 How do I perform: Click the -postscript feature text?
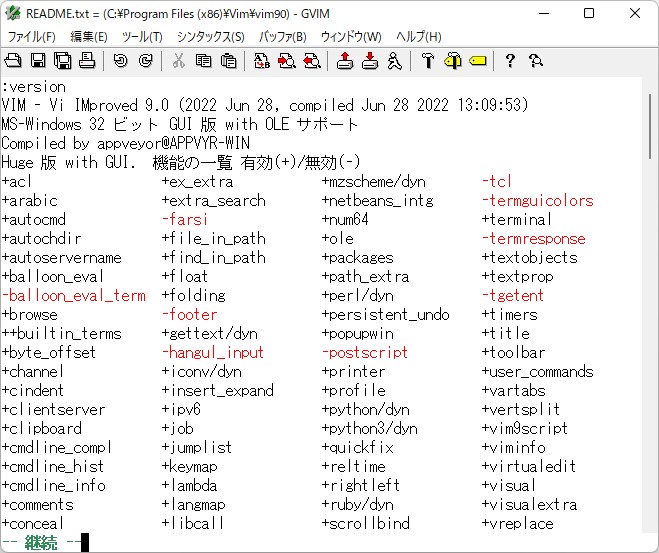[x=365, y=352]
